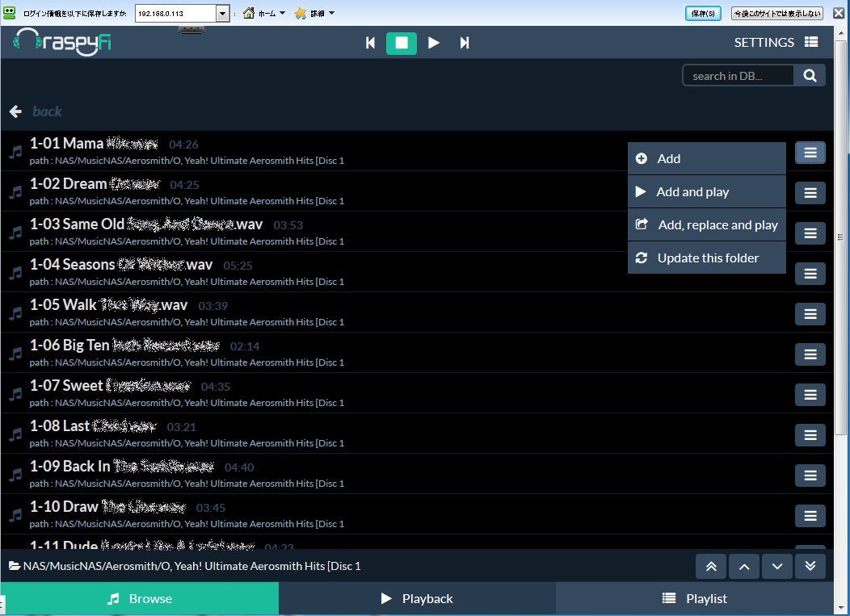850x616 pixels.
Task: Jump to bottom with double down chevron
Action: coord(810,567)
